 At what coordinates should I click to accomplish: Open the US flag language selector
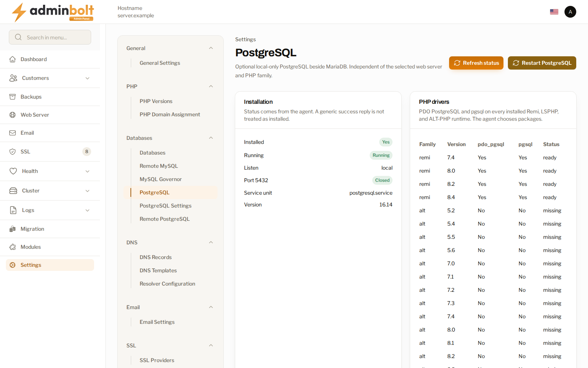click(x=554, y=12)
